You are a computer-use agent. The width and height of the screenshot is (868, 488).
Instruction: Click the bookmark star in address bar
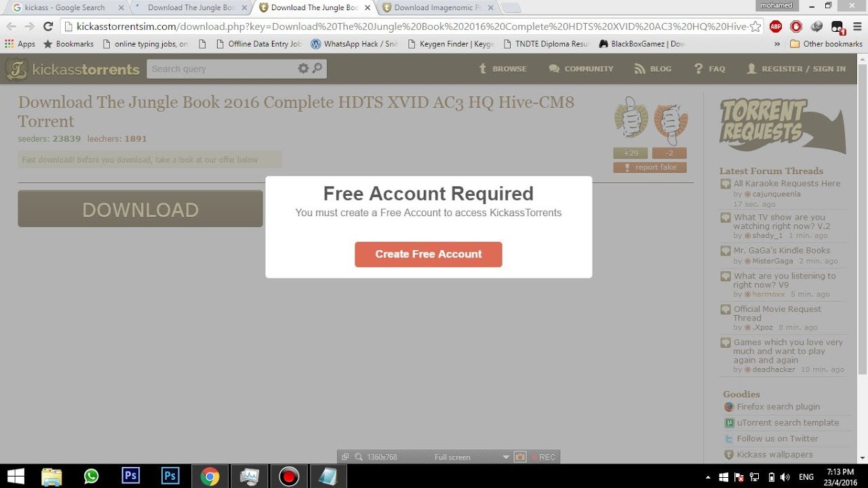tap(755, 26)
